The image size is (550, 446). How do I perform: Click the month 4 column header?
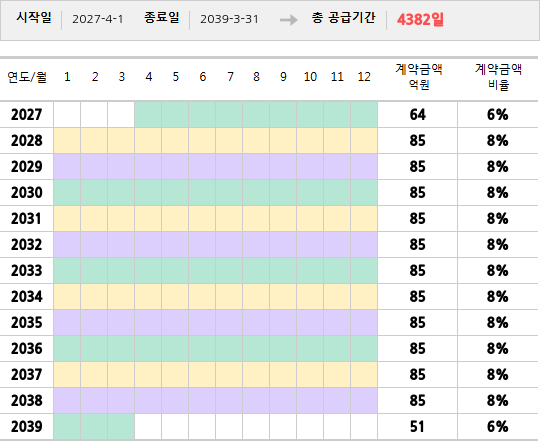coord(149,77)
